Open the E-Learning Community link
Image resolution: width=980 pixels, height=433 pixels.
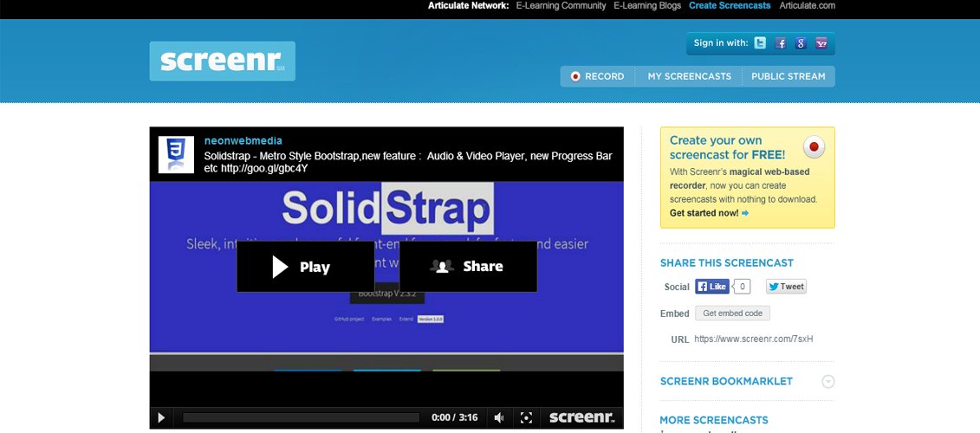(561, 6)
